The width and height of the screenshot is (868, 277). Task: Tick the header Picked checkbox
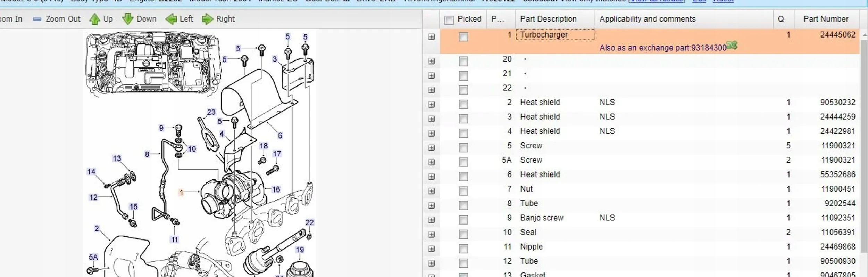click(x=449, y=20)
